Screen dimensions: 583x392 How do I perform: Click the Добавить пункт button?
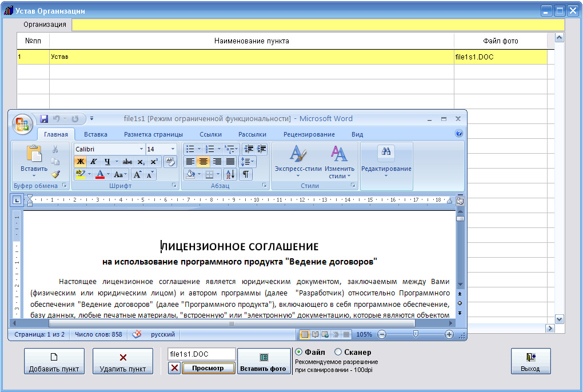[x=54, y=362]
